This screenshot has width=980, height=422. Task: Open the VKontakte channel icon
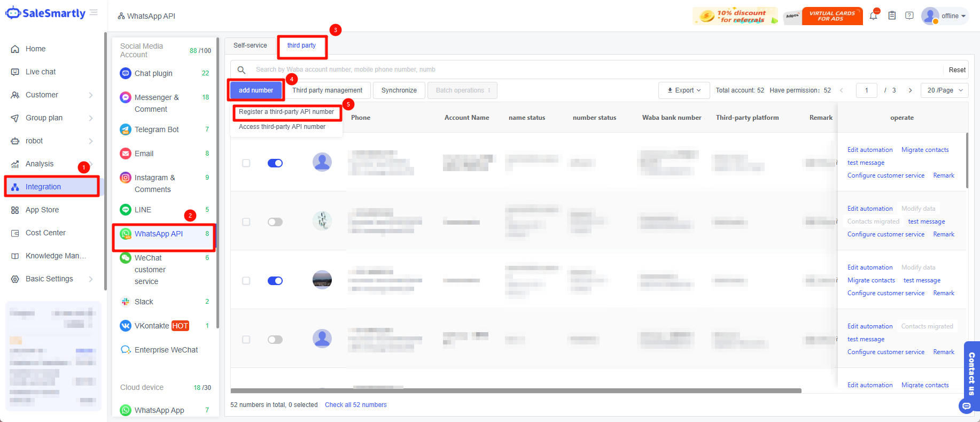click(126, 326)
